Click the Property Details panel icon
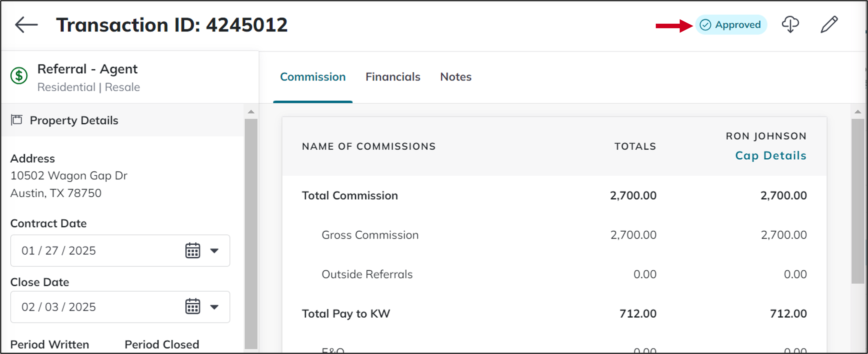 17,120
